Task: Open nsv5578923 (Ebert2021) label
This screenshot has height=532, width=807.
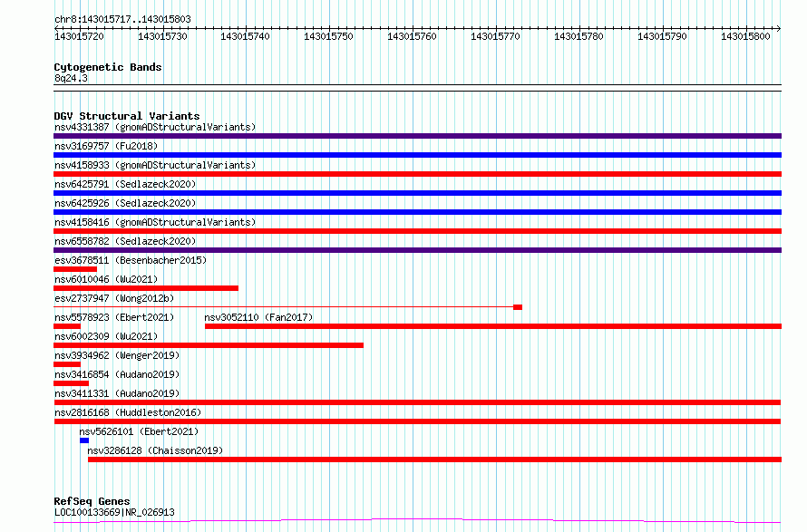Action: pos(114,317)
